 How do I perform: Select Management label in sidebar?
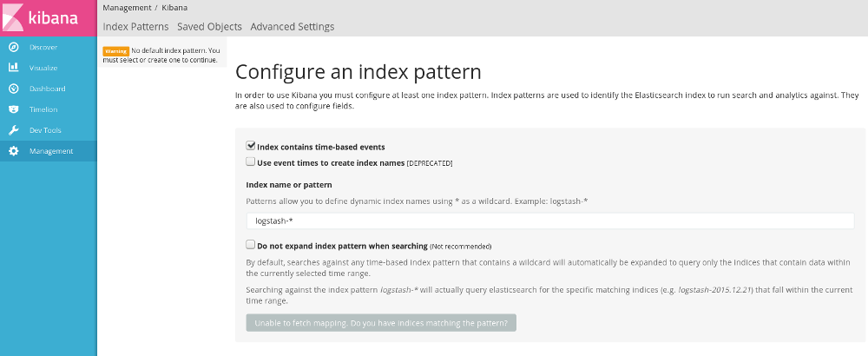tap(51, 151)
